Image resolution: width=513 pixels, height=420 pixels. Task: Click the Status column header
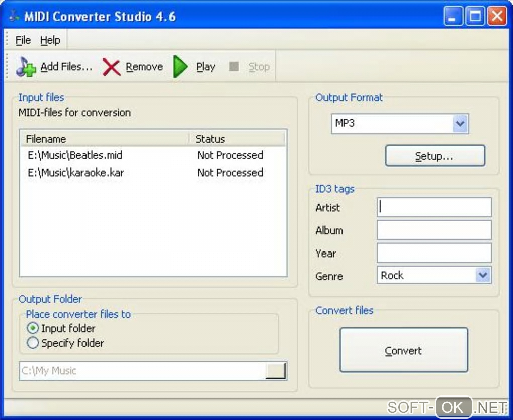(237, 139)
